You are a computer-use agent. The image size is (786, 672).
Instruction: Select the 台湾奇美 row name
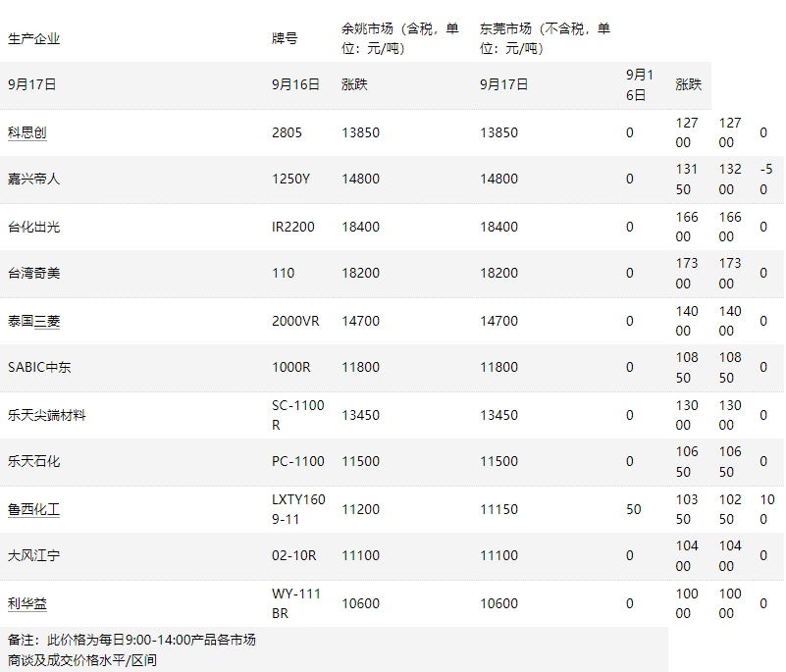33,273
